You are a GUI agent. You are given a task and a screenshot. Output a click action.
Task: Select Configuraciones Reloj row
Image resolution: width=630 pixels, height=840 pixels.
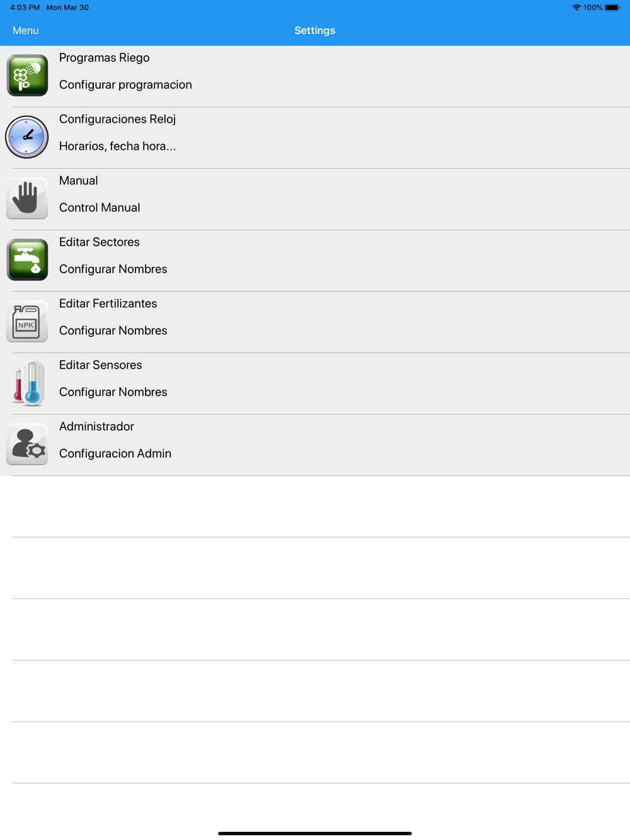(x=315, y=138)
